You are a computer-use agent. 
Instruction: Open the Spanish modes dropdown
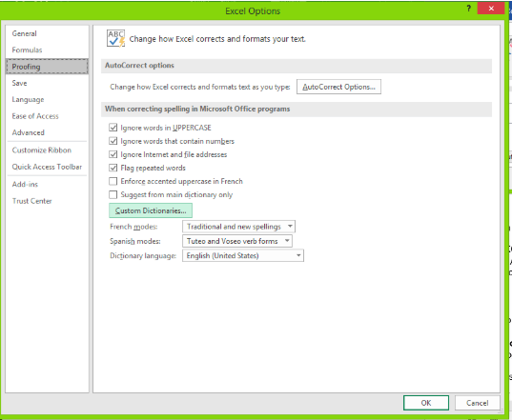tap(237, 241)
